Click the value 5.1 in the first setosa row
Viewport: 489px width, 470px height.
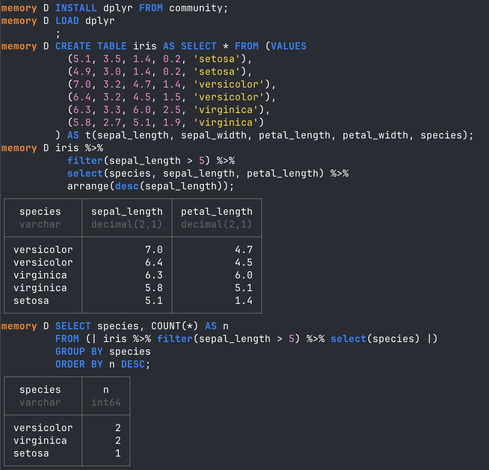pos(82,59)
